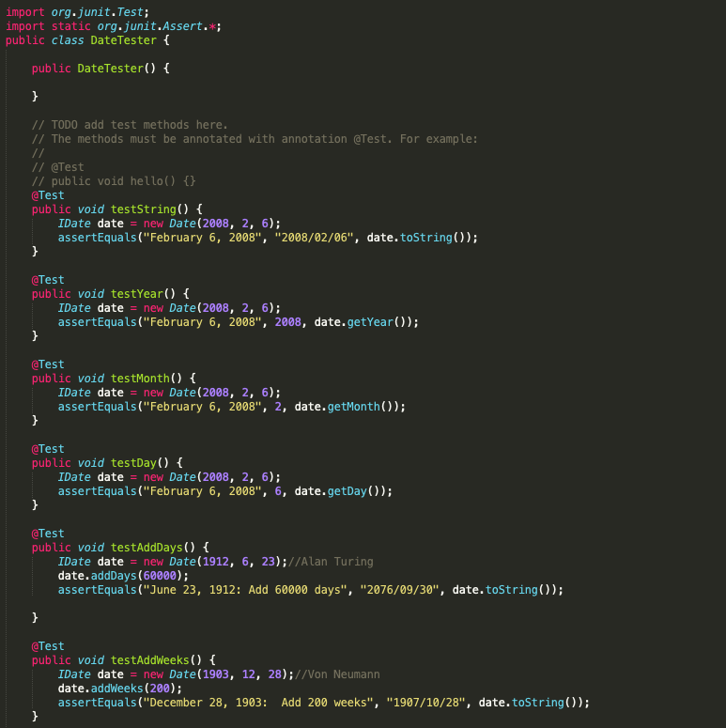Viewport: 726px width, 728px height.
Task: Click the date.getYear() call
Action: pos(363,322)
